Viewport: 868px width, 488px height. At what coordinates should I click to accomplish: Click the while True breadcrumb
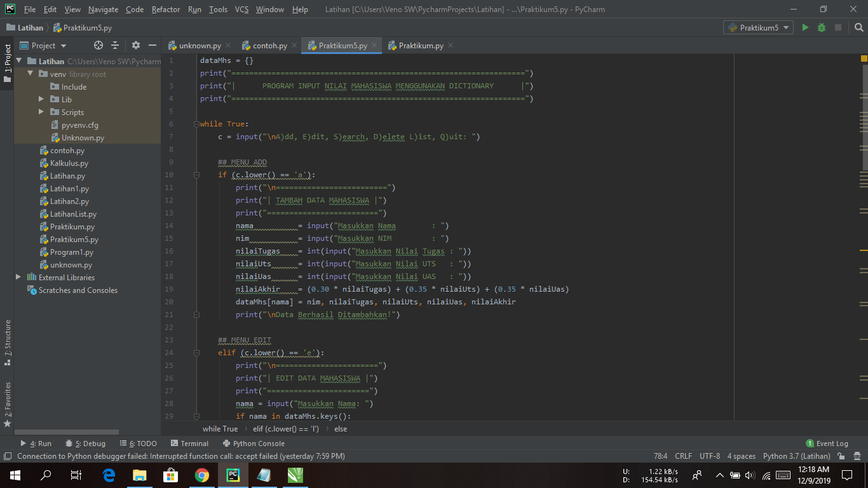point(220,429)
